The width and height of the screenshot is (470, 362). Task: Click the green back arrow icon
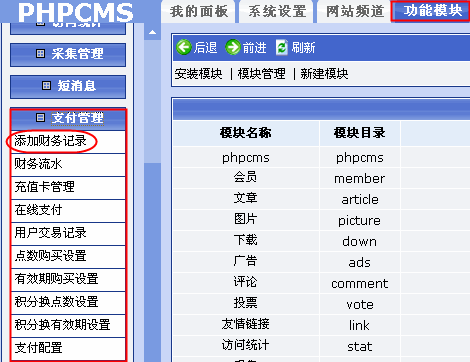[184, 47]
